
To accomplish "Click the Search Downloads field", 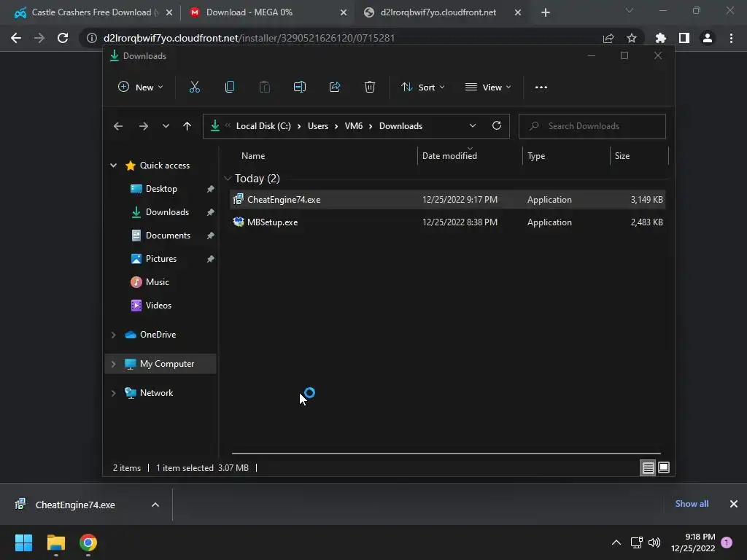I will [592, 125].
